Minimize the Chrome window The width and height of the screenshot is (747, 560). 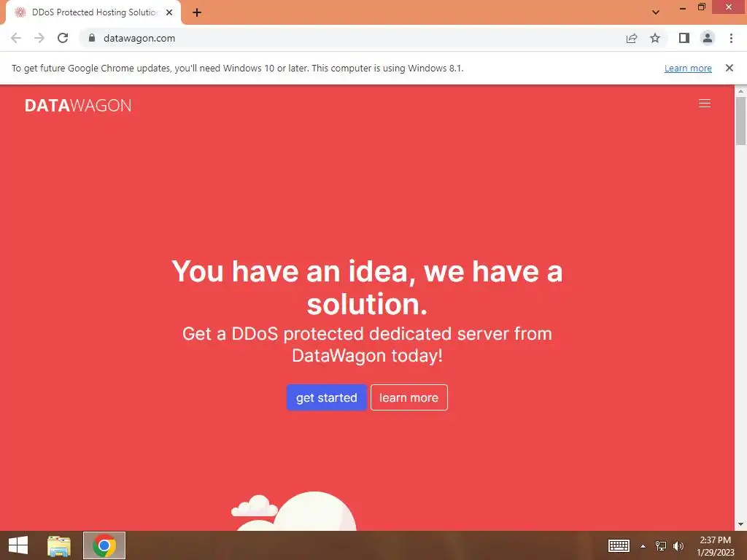click(x=682, y=7)
